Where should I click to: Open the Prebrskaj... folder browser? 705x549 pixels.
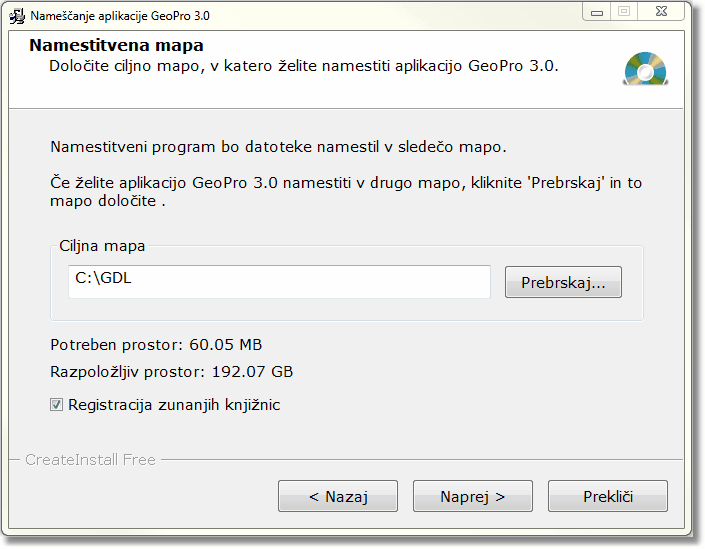point(563,282)
